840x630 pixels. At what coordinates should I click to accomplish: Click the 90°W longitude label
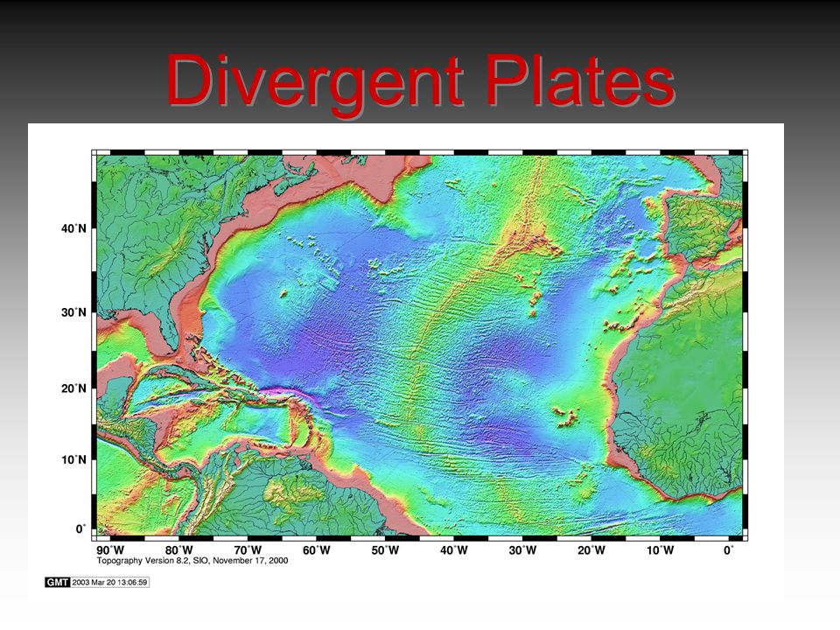[x=110, y=550]
